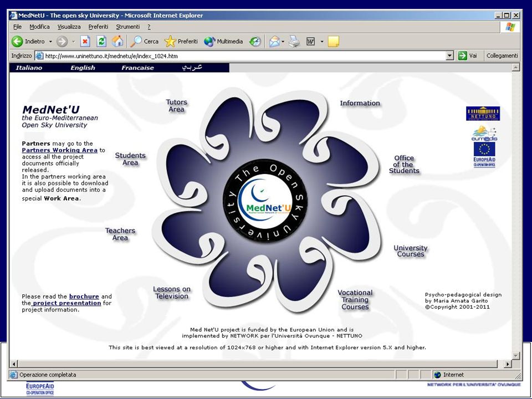
Task: Switch site language to Francaise
Action: (x=138, y=68)
